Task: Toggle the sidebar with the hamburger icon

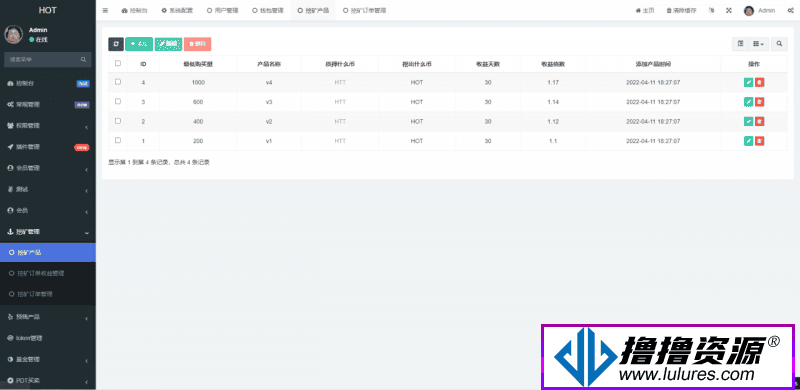Action: pyautogui.click(x=105, y=10)
